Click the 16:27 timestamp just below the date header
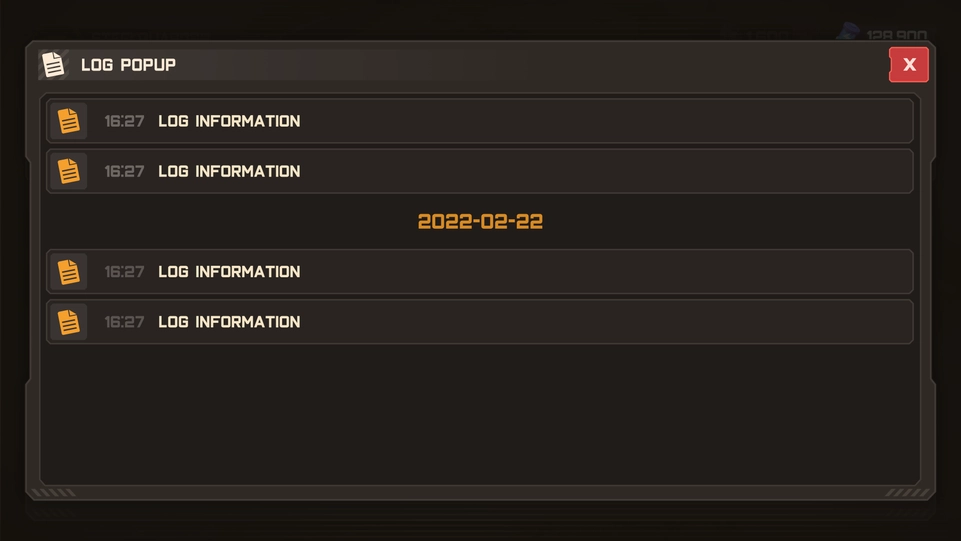This screenshot has width=961, height=541. coord(124,271)
